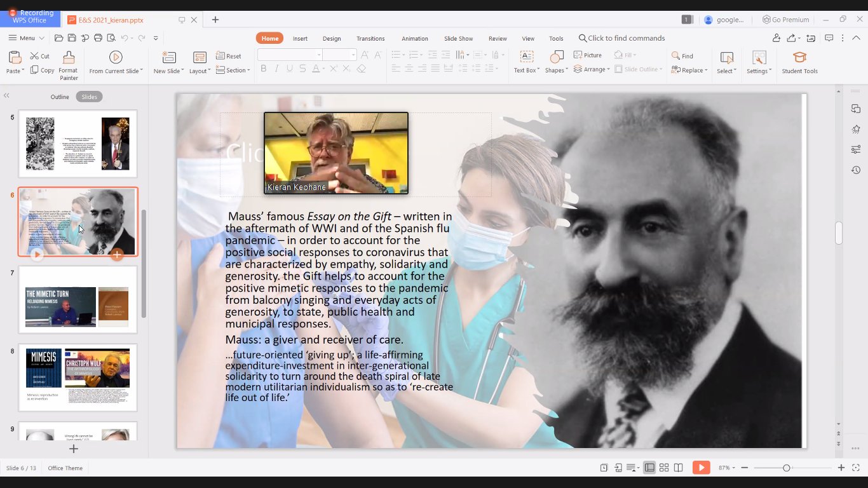The width and height of the screenshot is (868, 488).
Task: Expand New Slide dropdown
Action: [182, 71]
